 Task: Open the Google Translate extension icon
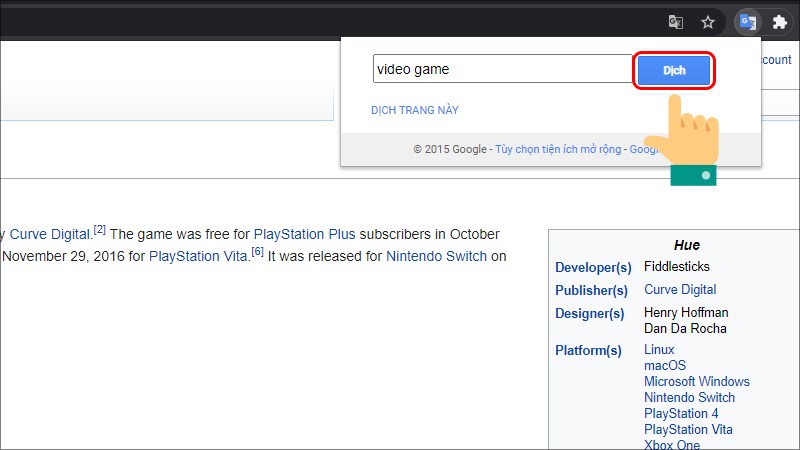tap(748, 22)
